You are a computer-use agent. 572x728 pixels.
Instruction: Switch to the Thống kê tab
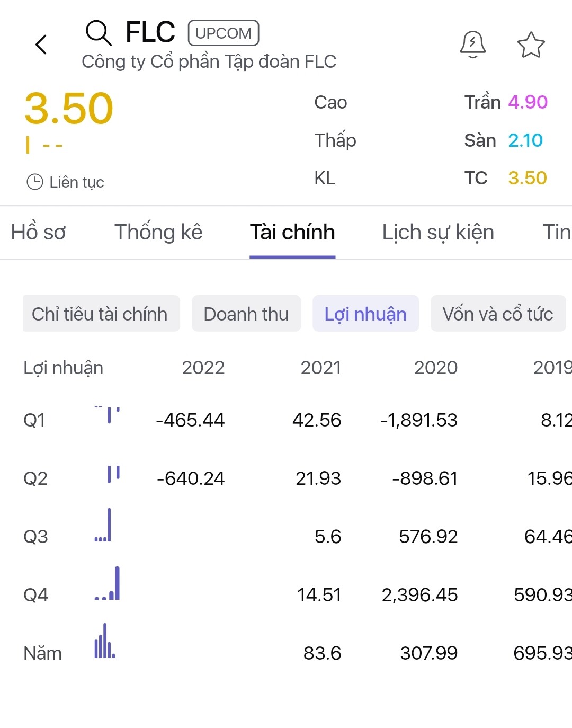(x=158, y=233)
